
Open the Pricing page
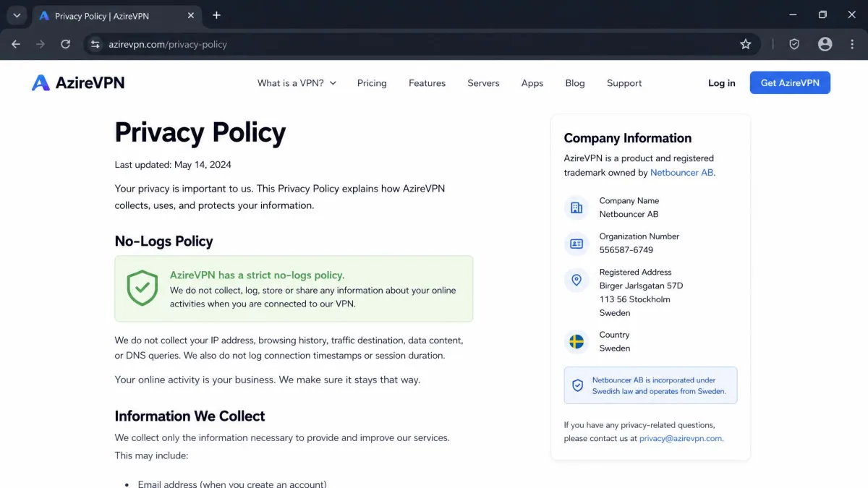(x=372, y=83)
